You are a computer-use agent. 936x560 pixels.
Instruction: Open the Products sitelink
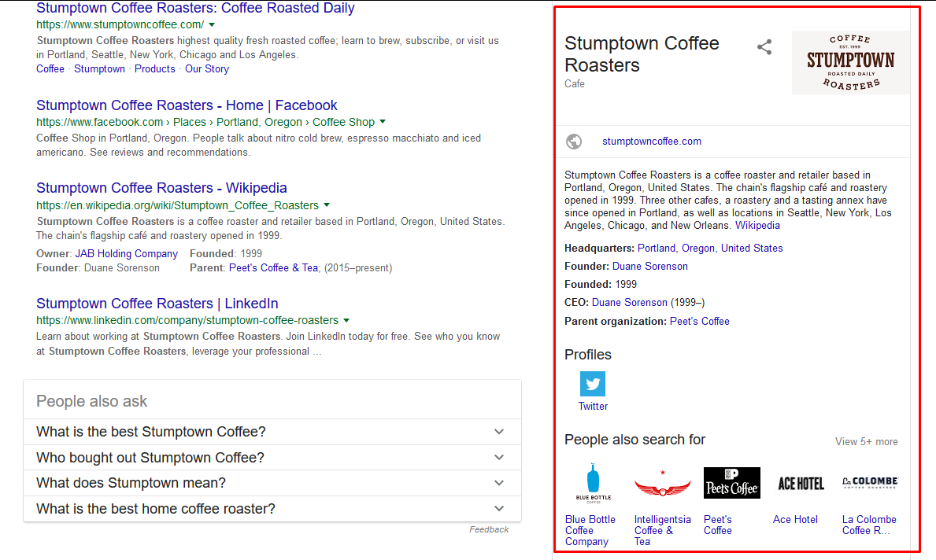coord(154,69)
